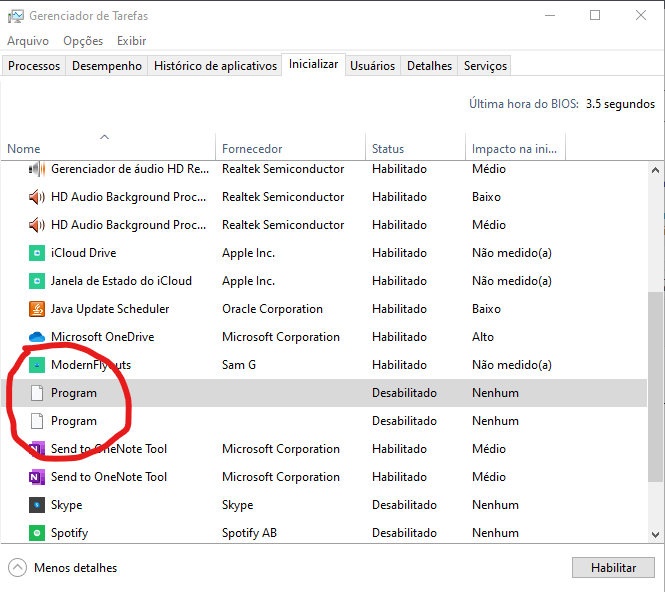665x592 pixels.
Task: Open the Exibir menu
Action: click(x=131, y=41)
